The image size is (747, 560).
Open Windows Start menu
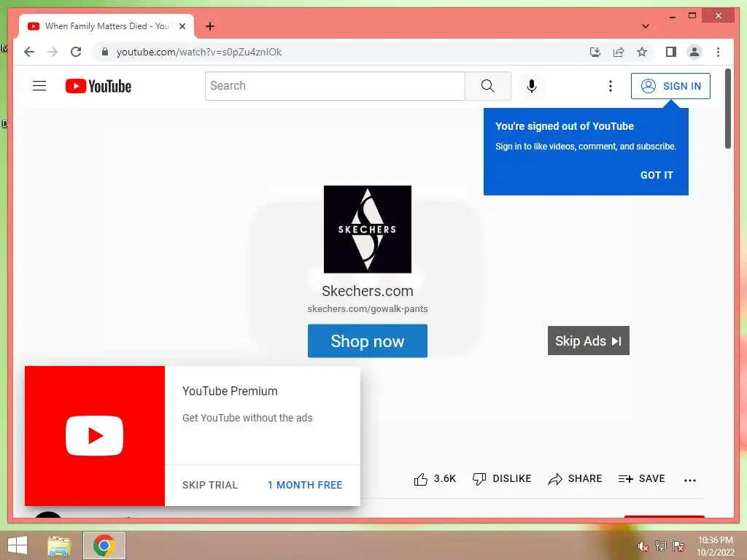18,545
